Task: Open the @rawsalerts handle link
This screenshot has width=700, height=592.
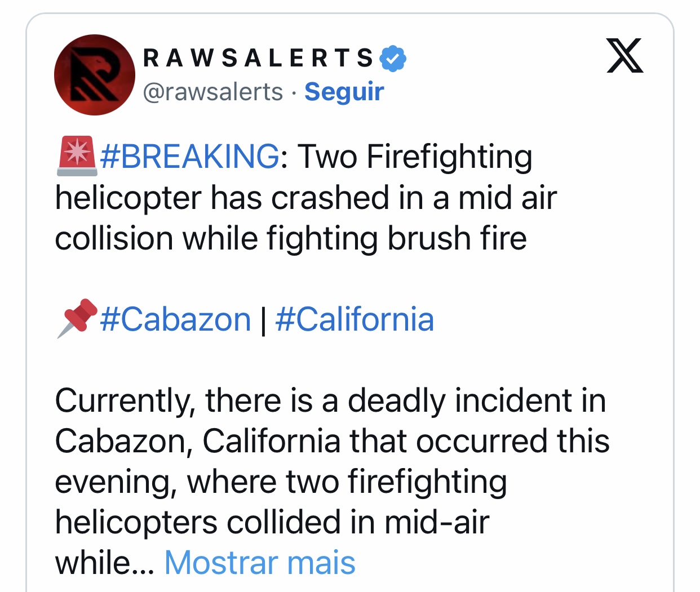Action: point(212,92)
